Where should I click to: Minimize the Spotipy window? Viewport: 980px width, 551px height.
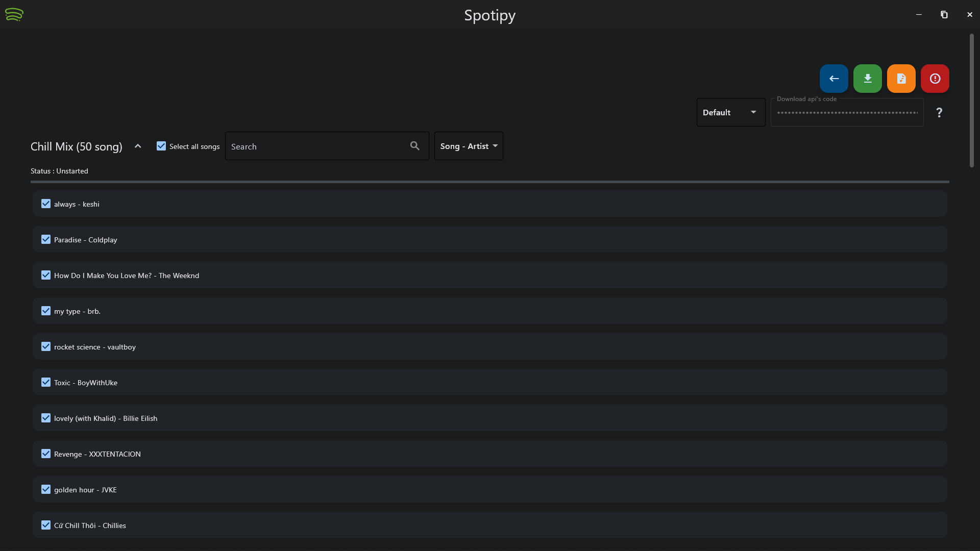[x=919, y=14]
